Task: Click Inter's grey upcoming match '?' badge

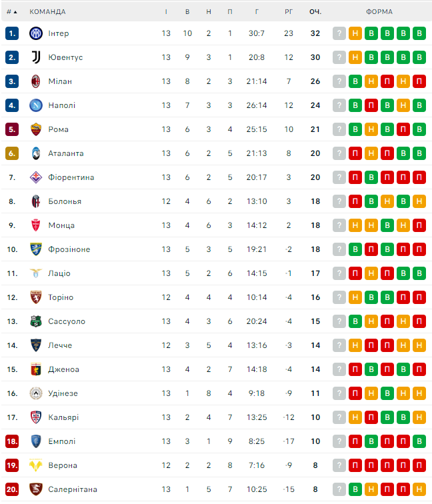Action: [339, 33]
